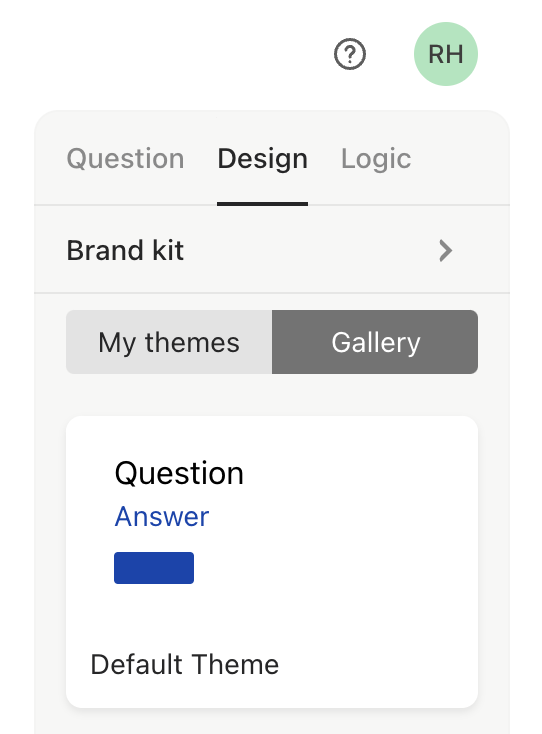This screenshot has width=542, height=734.
Task: Click the green circular user avatar
Action: pyautogui.click(x=446, y=54)
